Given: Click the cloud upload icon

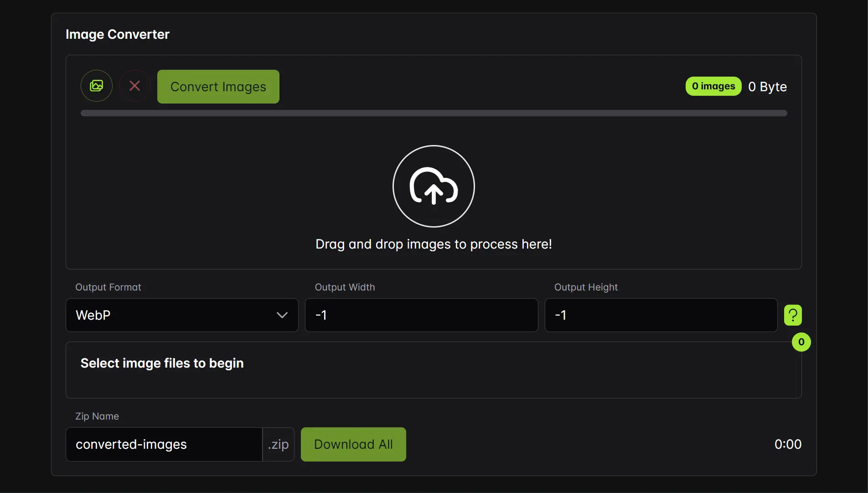Looking at the screenshot, I should point(434,186).
